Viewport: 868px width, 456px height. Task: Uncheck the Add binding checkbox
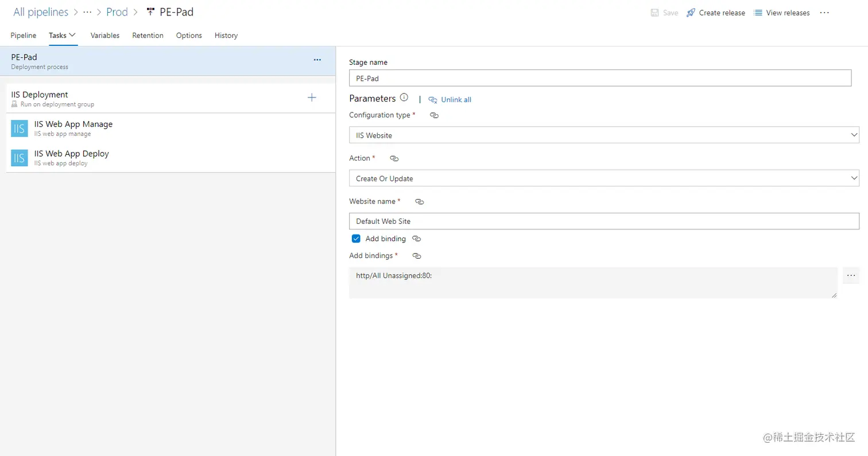tap(356, 239)
